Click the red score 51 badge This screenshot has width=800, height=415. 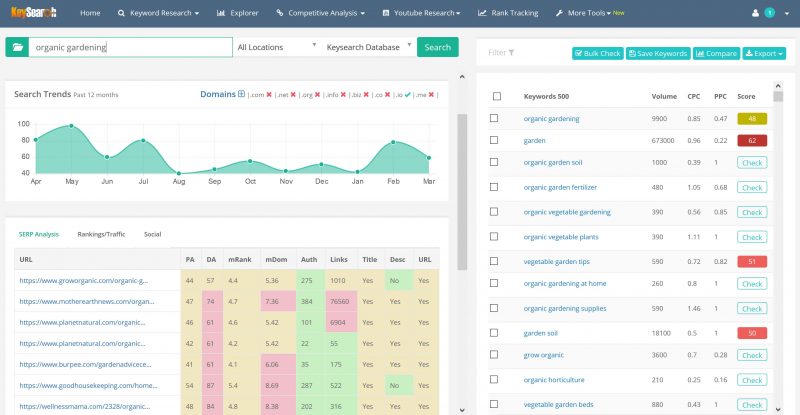click(x=752, y=261)
